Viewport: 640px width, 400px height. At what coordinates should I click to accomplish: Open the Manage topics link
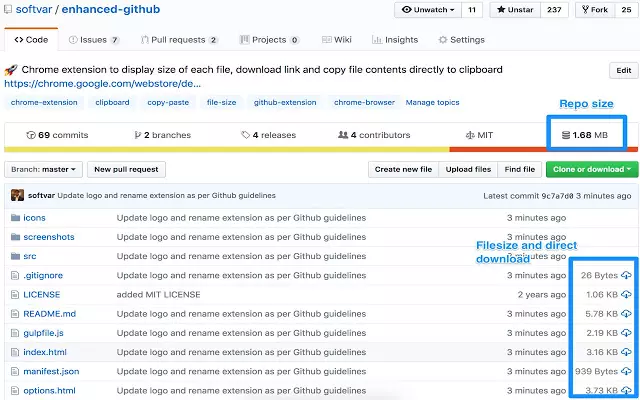tap(432, 102)
